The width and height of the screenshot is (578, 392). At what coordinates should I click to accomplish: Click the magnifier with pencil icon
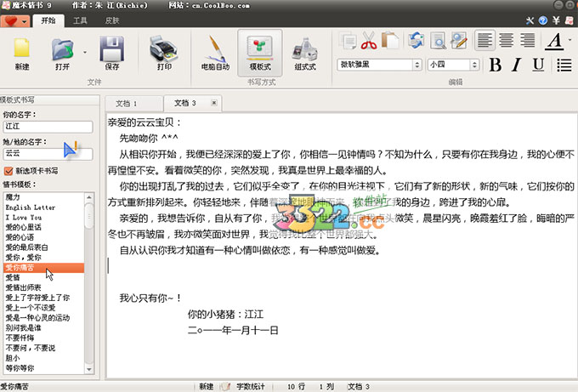[459, 40]
